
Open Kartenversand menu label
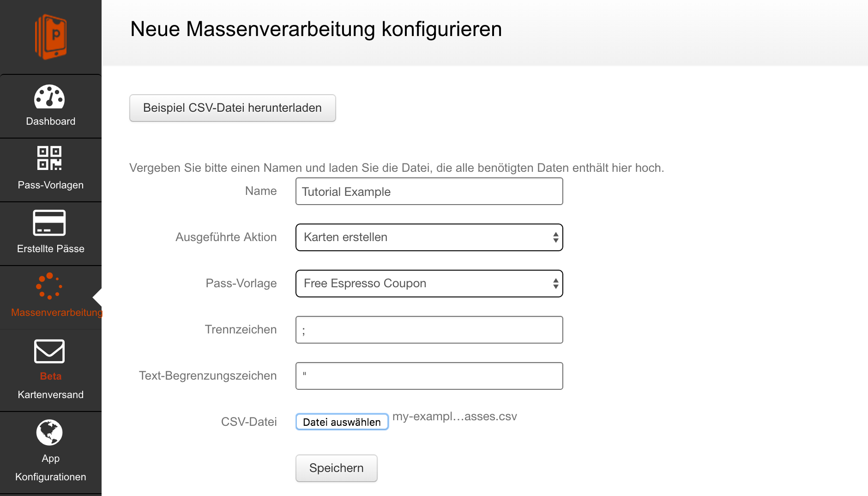click(51, 394)
